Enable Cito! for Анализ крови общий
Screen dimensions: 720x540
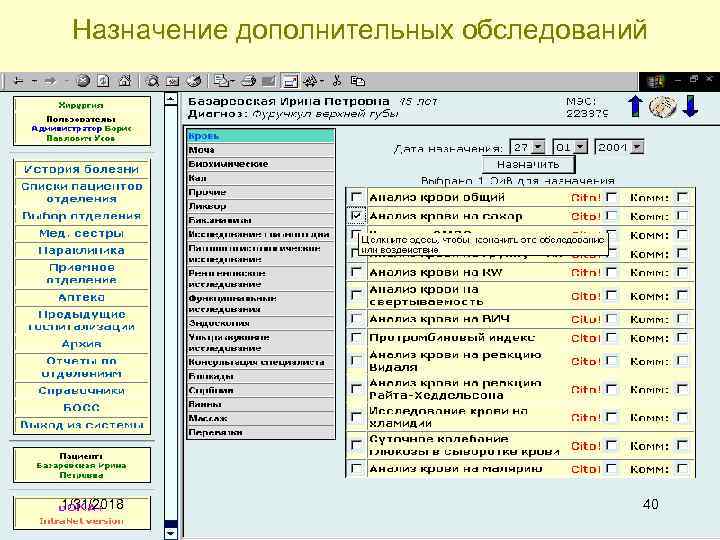coord(611,197)
